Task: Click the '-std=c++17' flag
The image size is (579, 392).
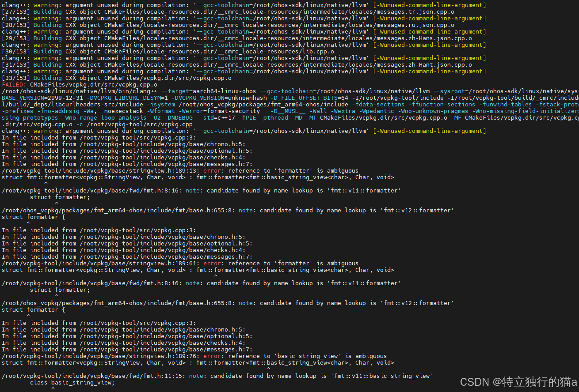Action: coord(217,118)
